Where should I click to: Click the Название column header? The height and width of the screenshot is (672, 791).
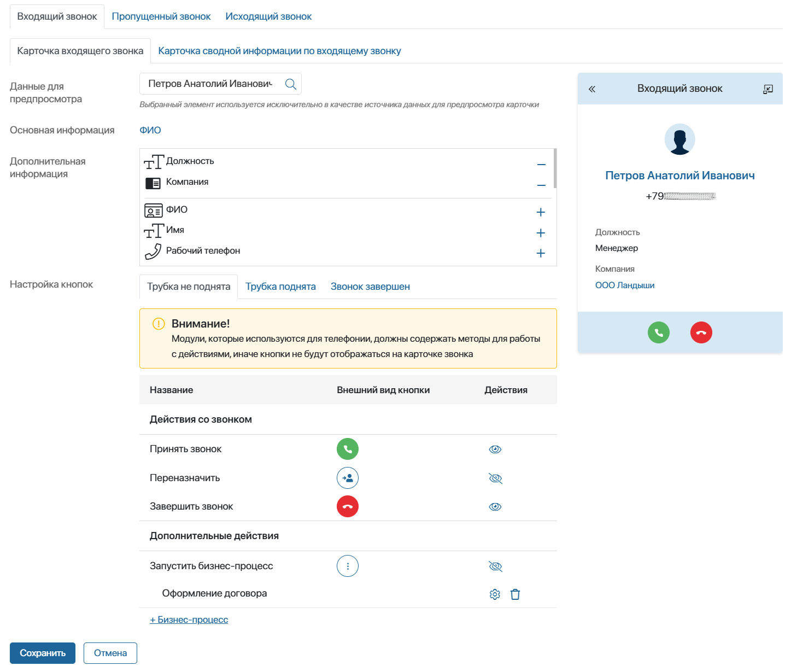coord(171,390)
